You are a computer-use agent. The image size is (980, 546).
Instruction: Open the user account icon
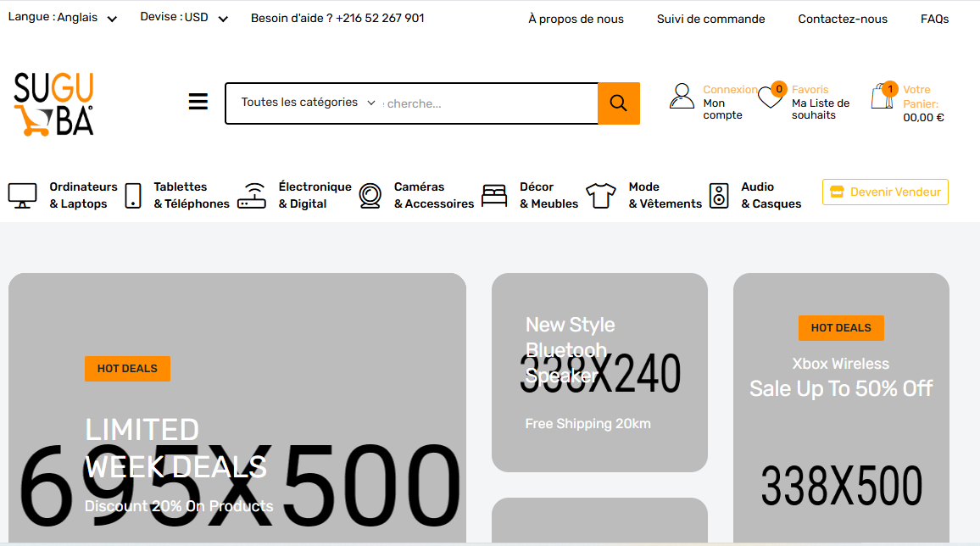click(682, 96)
